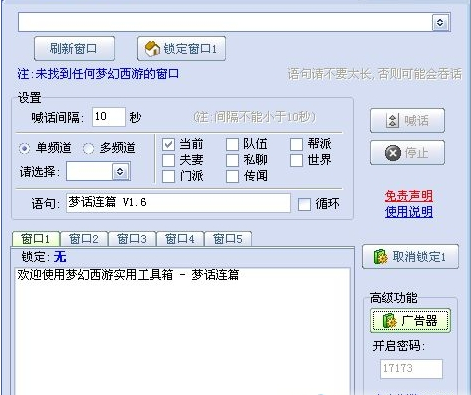Enable the 帮派 channel checkbox
Screen dimensions: 471x395
click(x=296, y=144)
